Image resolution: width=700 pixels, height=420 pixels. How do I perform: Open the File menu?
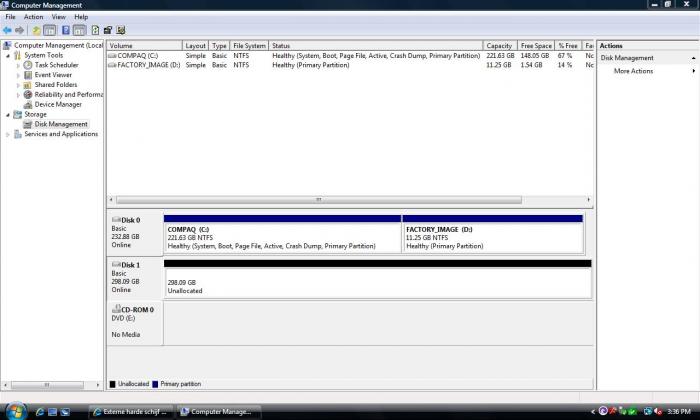coord(10,17)
